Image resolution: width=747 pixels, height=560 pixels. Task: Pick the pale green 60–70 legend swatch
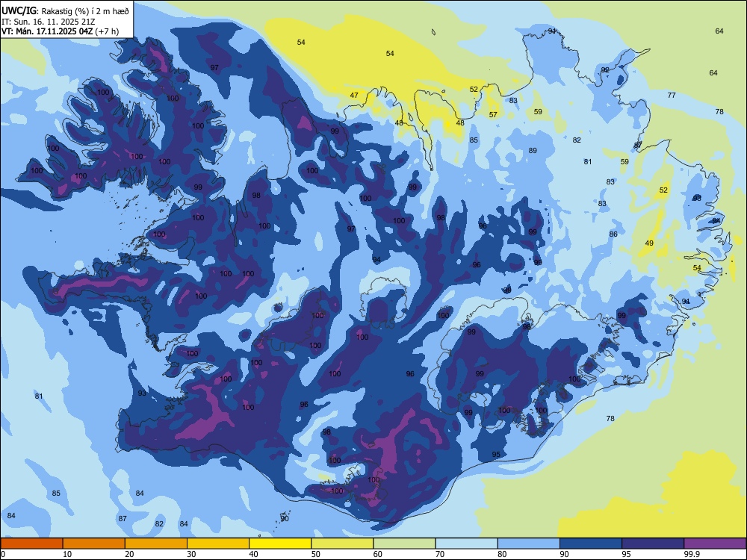(x=404, y=544)
